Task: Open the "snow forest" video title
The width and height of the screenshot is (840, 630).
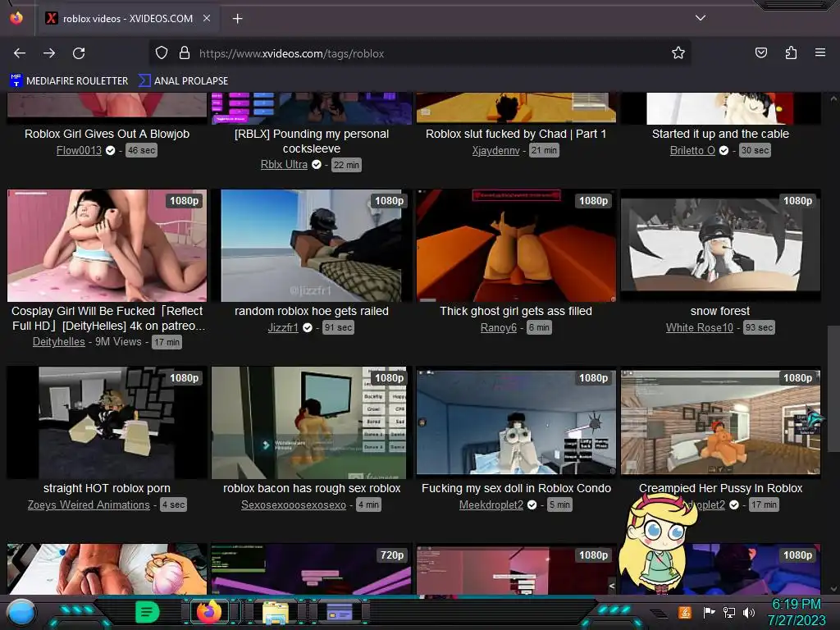Action: click(x=720, y=311)
